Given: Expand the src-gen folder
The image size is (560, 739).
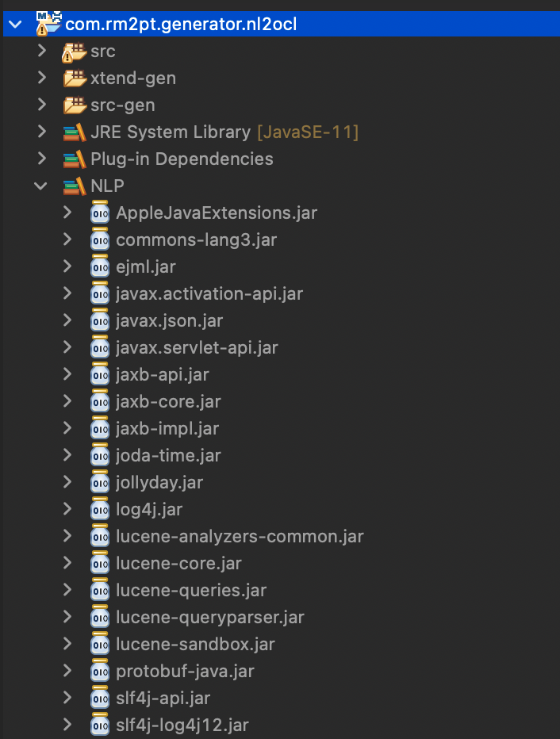Looking at the screenshot, I should pos(42,105).
